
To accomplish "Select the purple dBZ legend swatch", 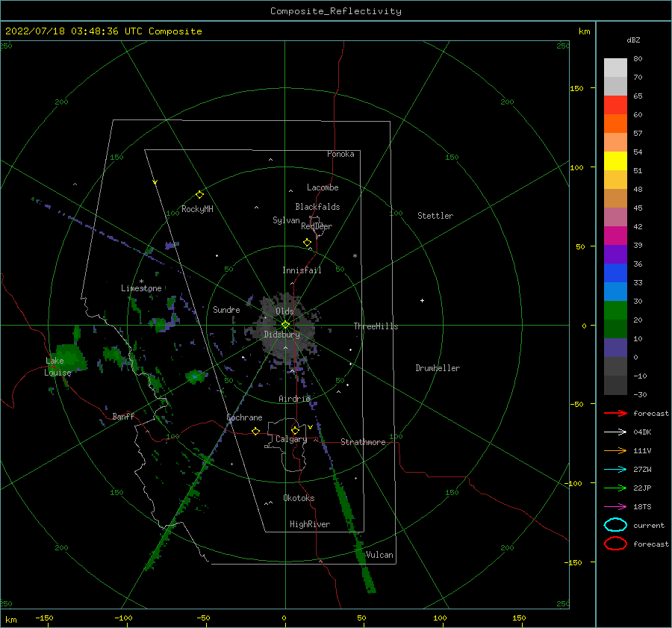I will [x=615, y=254].
